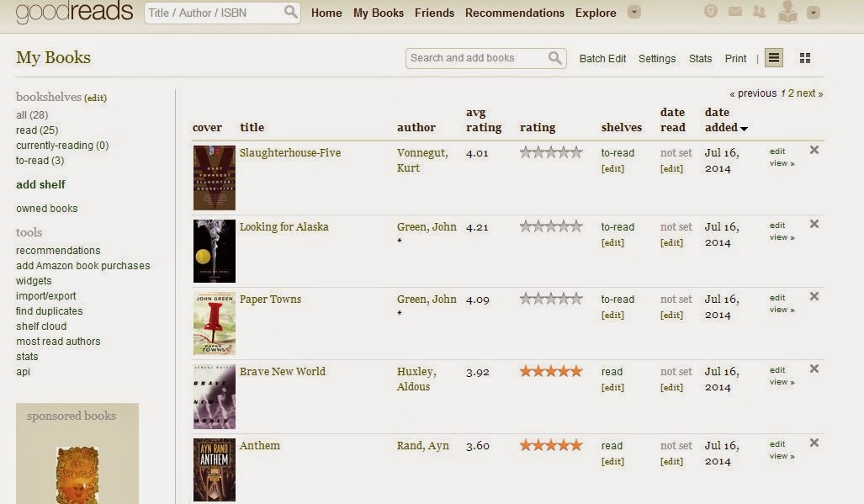864x504 pixels.
Task: Remove Paper Towns with the X icon
Action: (x=814, y=296)
